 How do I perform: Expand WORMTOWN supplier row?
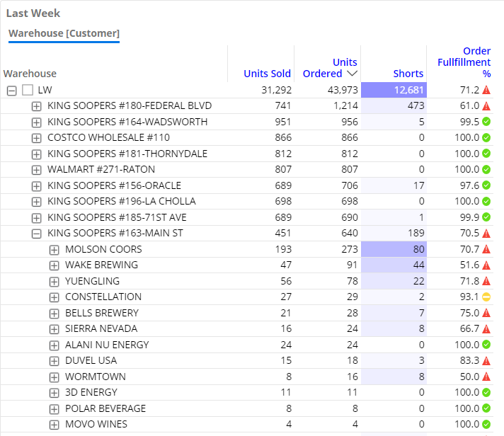click(x=54, y=377)
